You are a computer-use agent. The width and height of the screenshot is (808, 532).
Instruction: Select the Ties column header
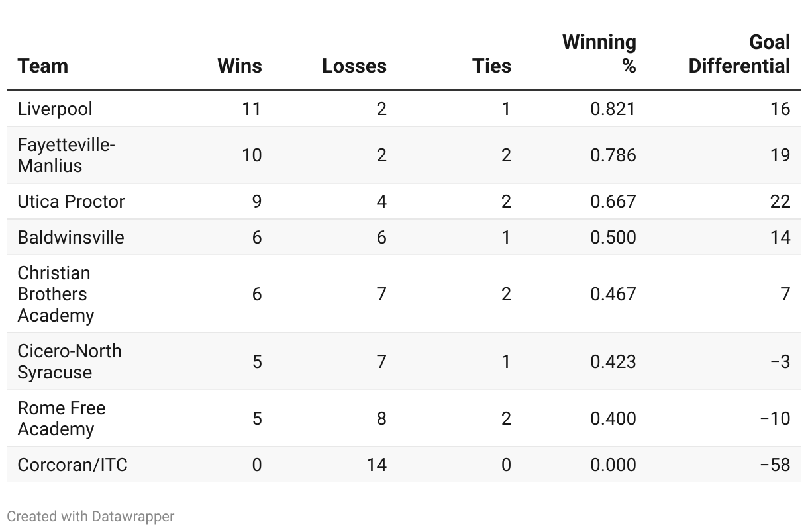point(491,66)
